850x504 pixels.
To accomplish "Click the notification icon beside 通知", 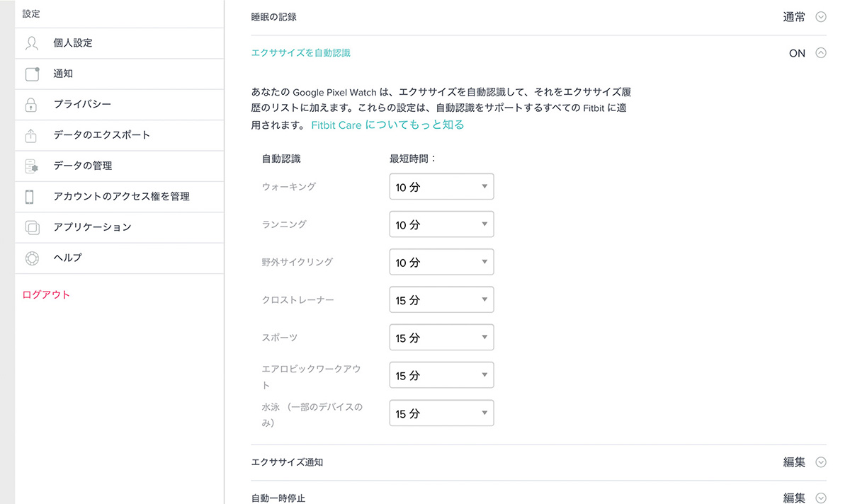I will [x=32, y=74].
